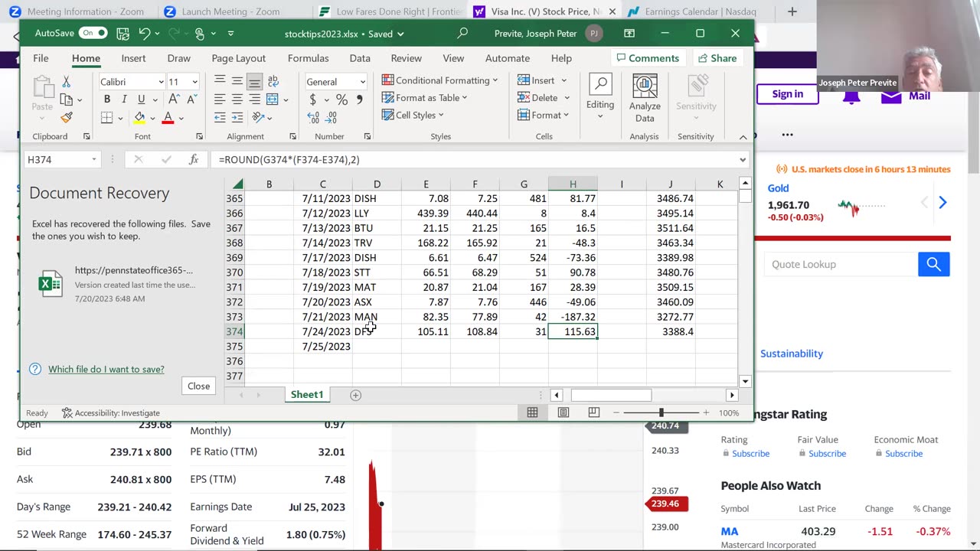980x551 pixels.
Task: Open the Review ribbon tab
Action: [x=407, y=58]
